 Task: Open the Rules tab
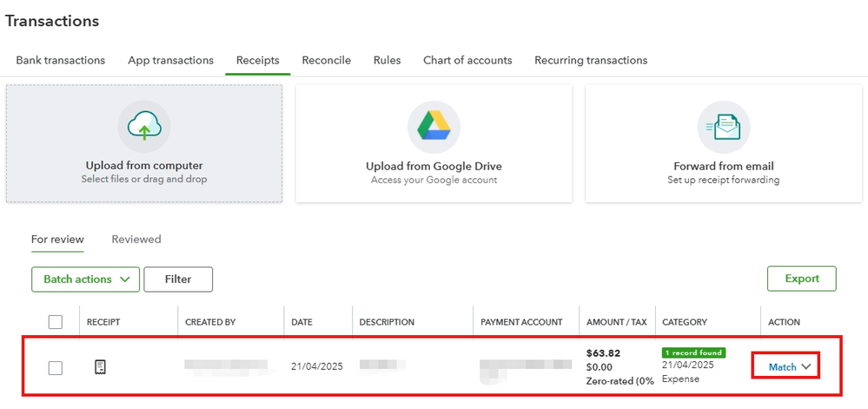[387, 60]
